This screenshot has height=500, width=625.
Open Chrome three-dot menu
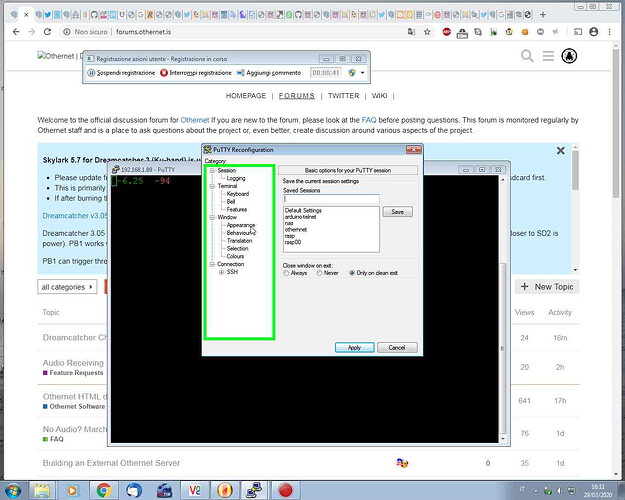coord(609,32)
